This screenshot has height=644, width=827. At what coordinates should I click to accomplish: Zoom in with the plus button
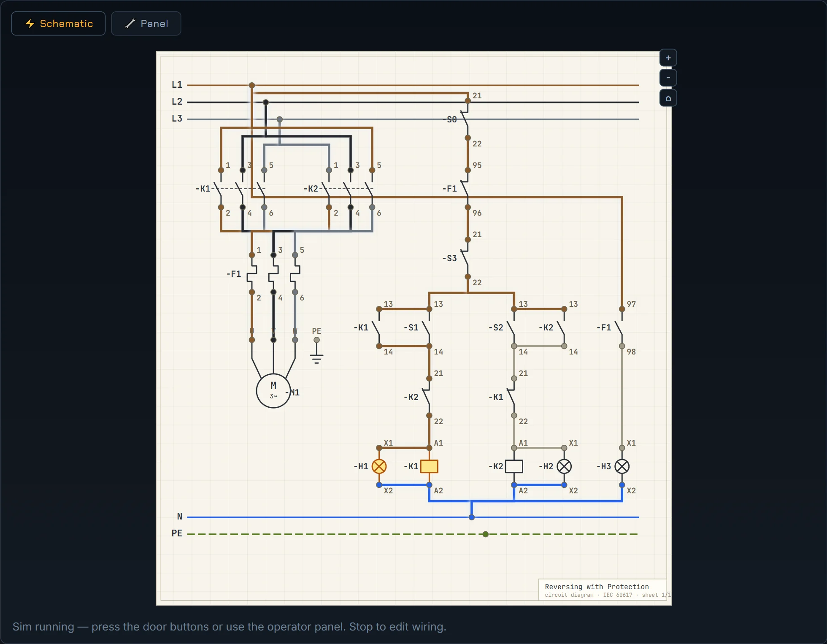tap(668, 58)
